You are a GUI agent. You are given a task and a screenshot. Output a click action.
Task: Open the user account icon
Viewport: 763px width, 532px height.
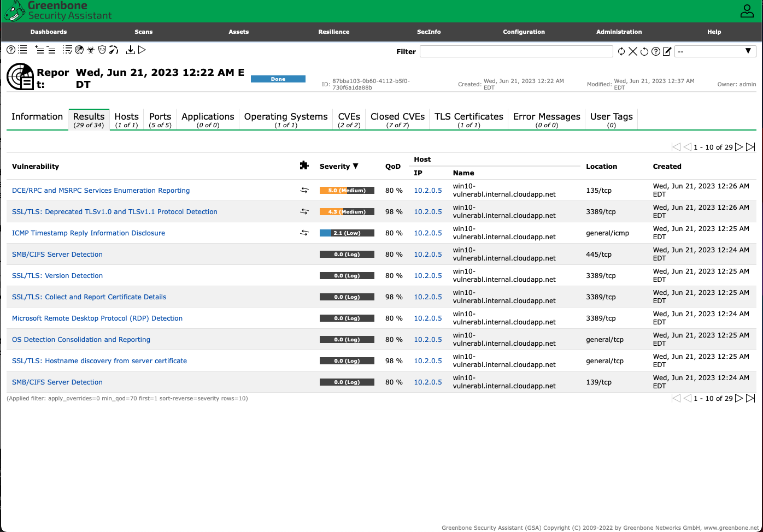747,10
